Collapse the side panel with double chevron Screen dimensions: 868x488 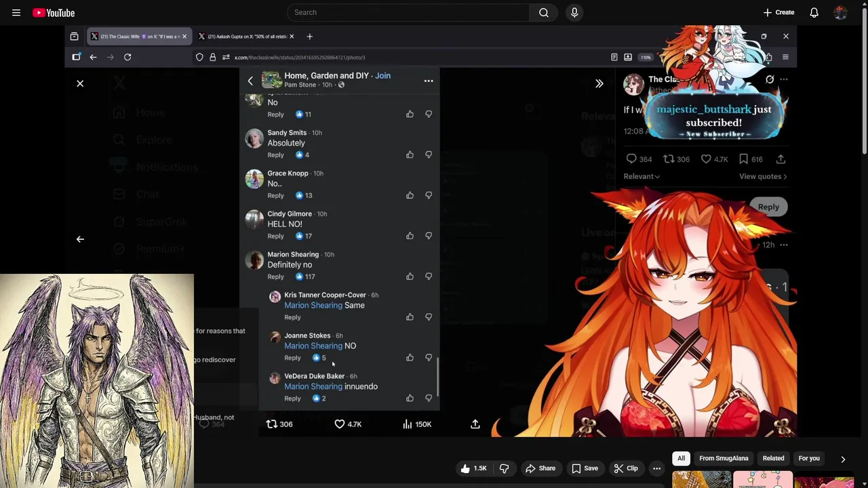pos(599,83)
